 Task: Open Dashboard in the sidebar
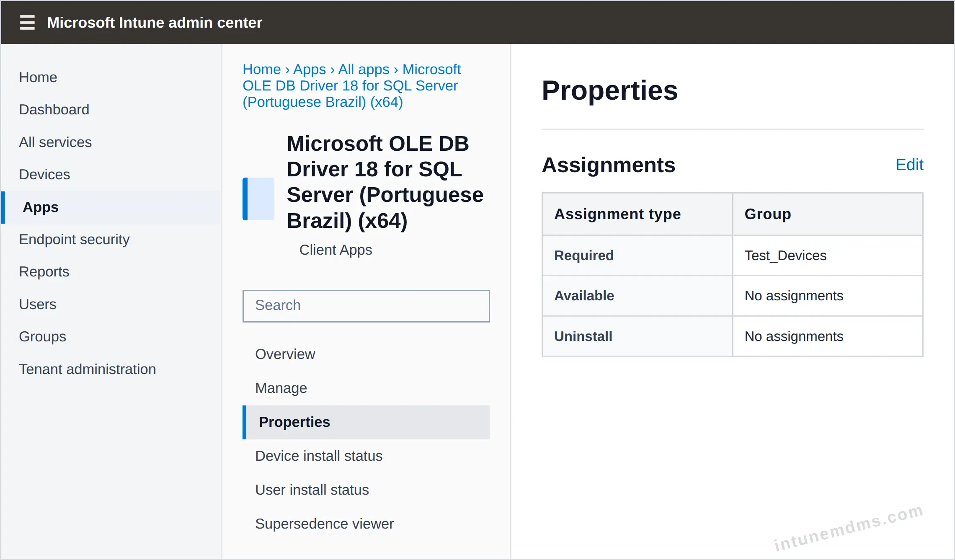[x=54, y=110]
